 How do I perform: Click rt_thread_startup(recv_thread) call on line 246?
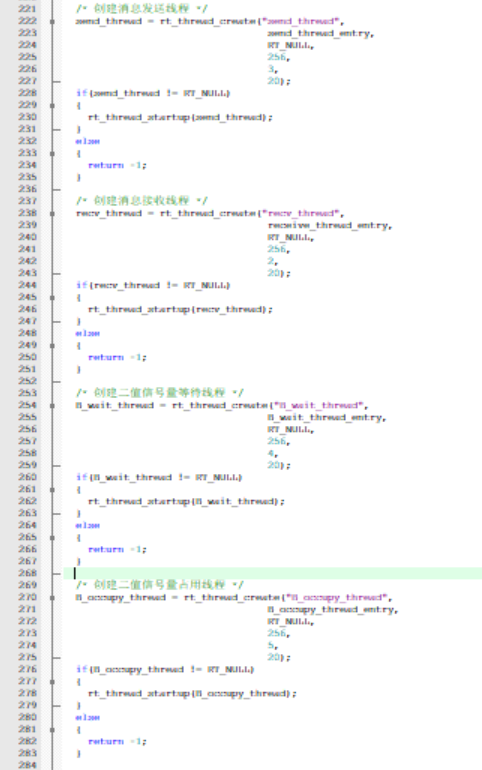click(x=180, y=309)
